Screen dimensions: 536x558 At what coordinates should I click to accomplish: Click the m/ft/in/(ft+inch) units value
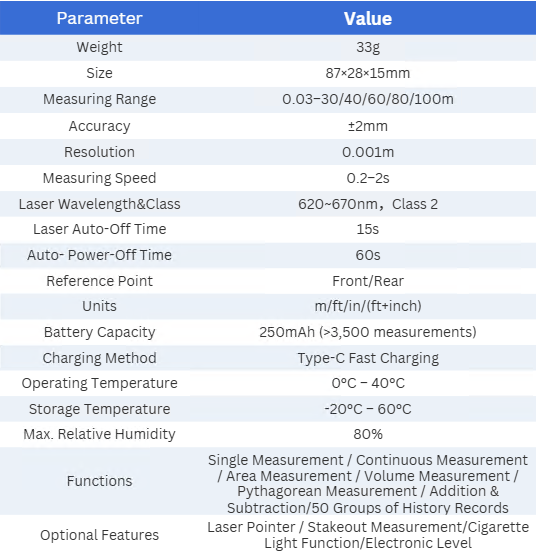(x=368, y=306)
